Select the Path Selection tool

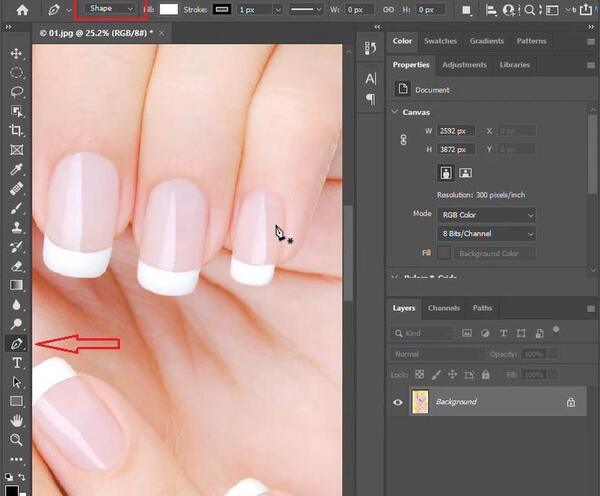click(16, 382)
